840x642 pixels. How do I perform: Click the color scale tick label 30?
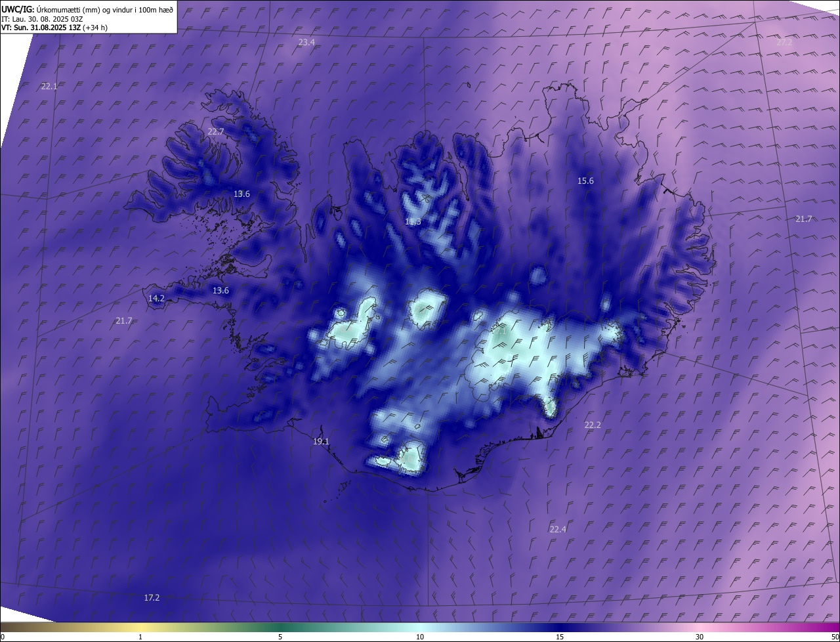click(700, 637)
